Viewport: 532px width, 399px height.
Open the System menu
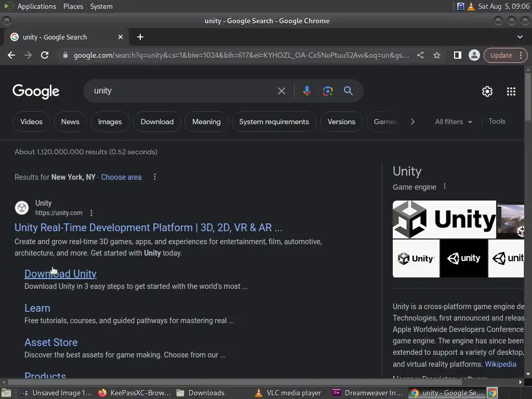point(101,6)
